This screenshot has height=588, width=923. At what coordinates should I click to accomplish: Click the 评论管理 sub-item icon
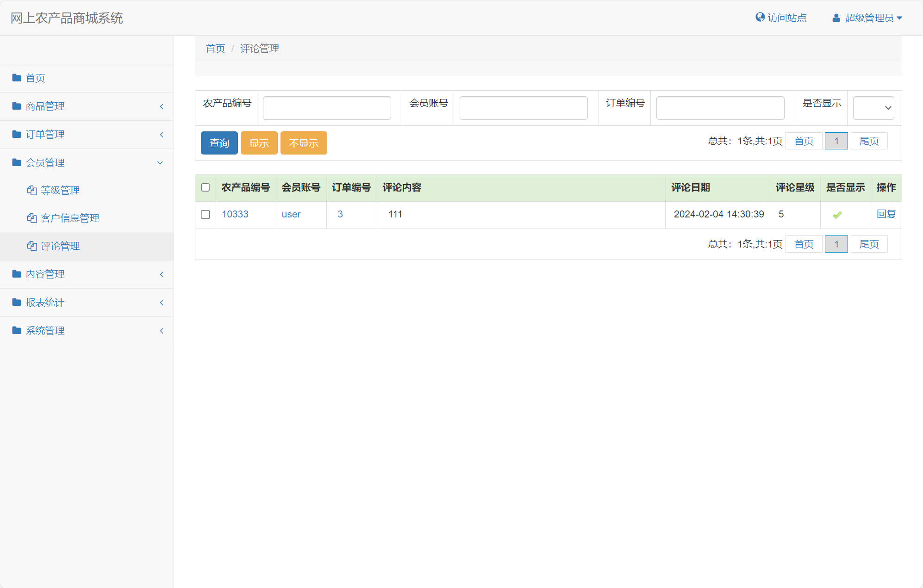(31, 246)
